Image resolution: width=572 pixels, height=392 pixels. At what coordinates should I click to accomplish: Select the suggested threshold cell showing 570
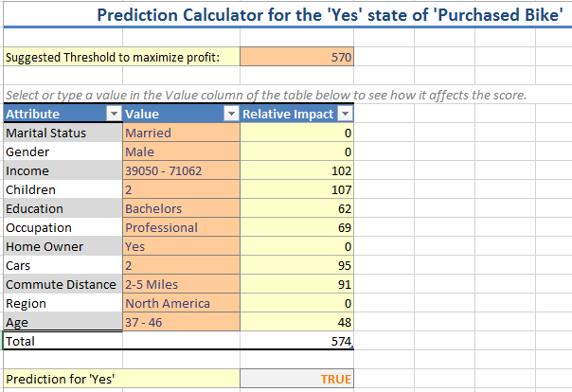pyautogui.click(x=296, y=57)
